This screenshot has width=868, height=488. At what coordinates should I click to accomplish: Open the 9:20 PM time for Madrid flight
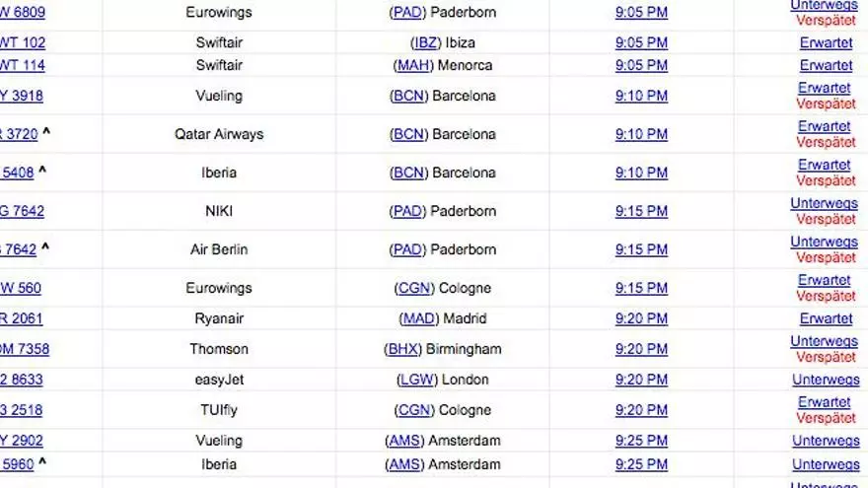pyautogui.click(x=641, y=319)
